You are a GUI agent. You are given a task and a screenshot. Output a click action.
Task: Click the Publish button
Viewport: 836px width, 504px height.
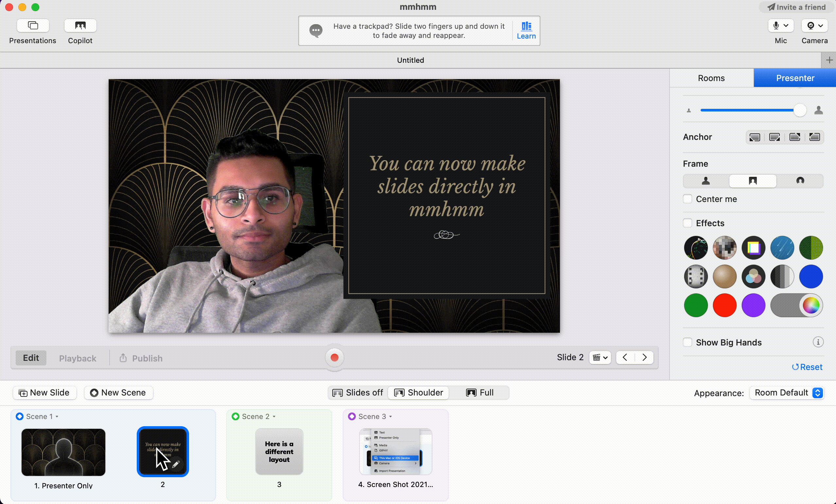(142, 358)
